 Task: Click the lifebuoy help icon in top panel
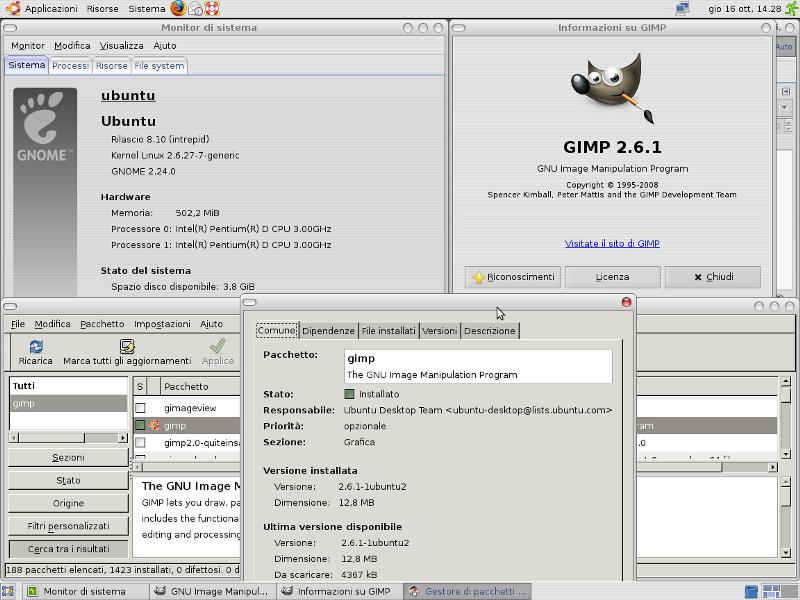click(212, 9)
